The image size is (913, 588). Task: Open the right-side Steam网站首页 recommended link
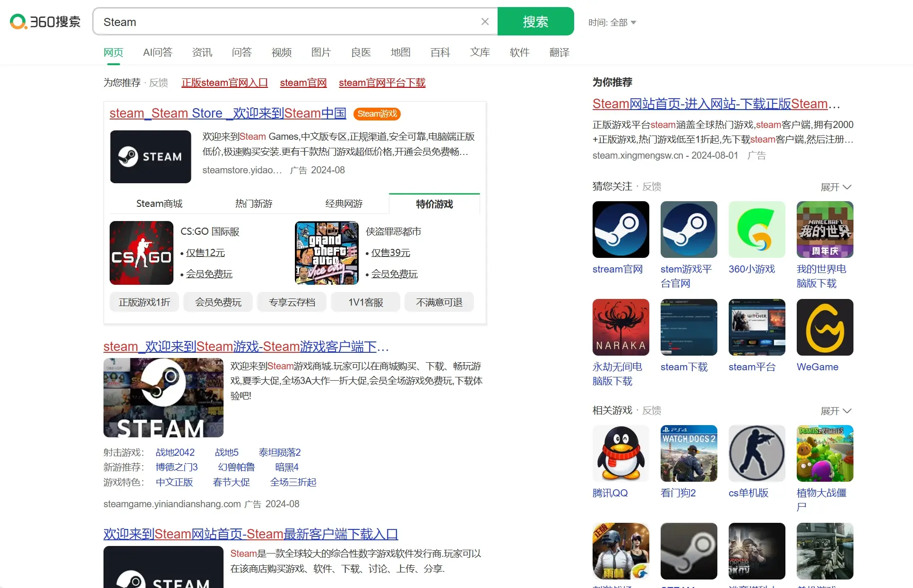coord(716,104)
